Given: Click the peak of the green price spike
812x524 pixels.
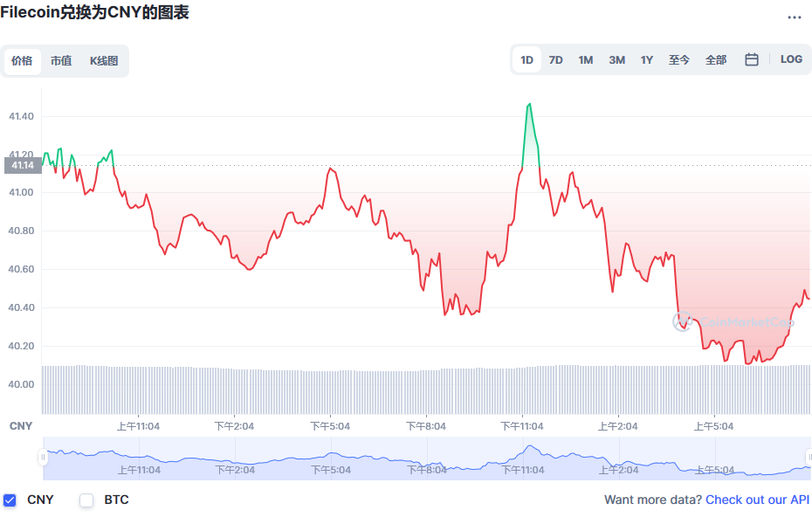Looking at the screenshot, I should [x=529, y=105].
